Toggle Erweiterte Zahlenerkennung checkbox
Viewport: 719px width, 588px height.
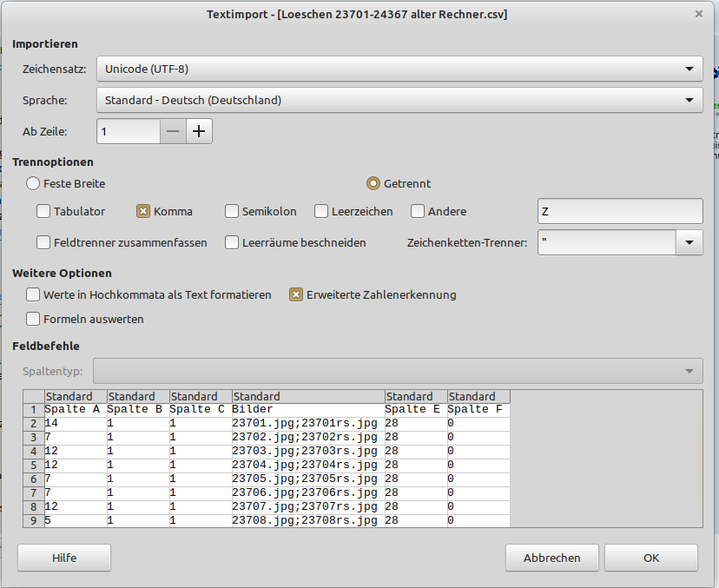point(296,294)
